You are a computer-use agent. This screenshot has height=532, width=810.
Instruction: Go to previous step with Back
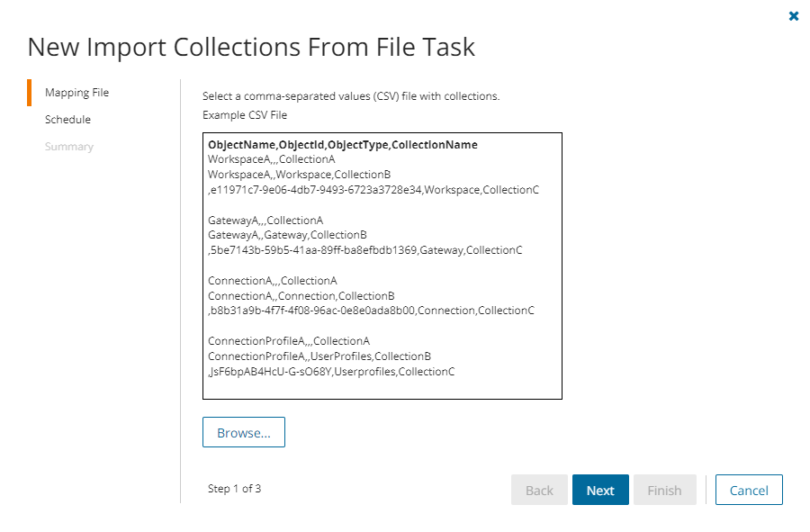(539, 491)
